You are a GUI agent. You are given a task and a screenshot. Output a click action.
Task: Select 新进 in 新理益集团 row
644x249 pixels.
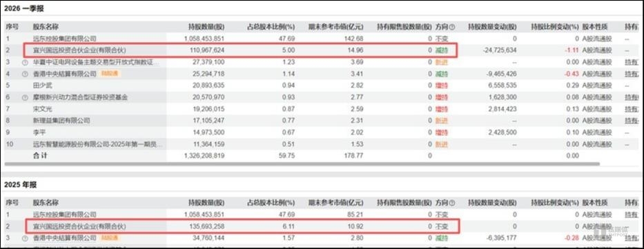click(x=442, y=121)
